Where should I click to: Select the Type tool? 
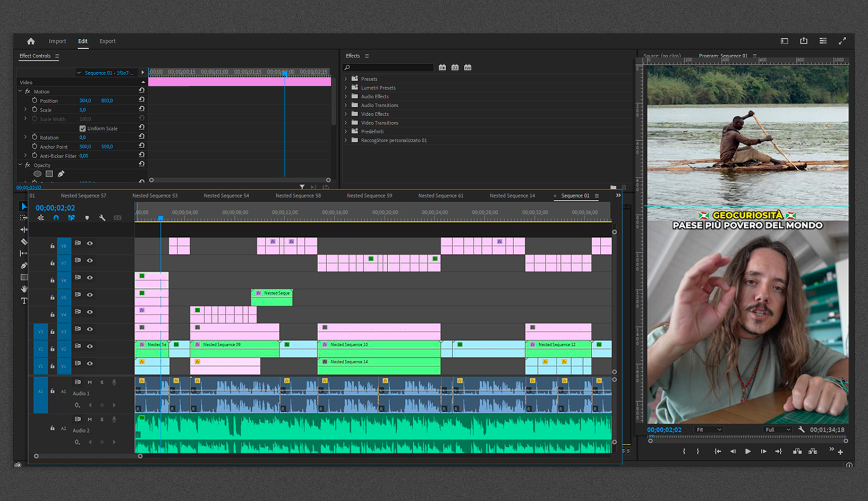click(24, 301)
